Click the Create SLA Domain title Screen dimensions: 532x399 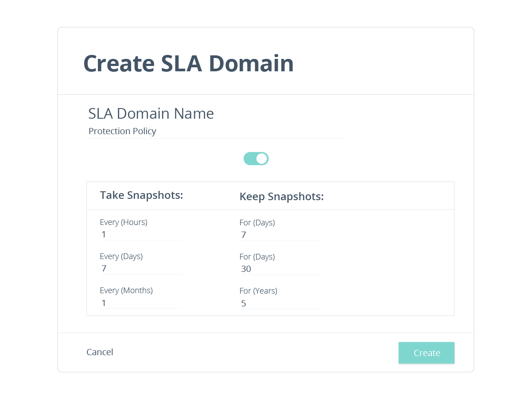pos(189,63)
